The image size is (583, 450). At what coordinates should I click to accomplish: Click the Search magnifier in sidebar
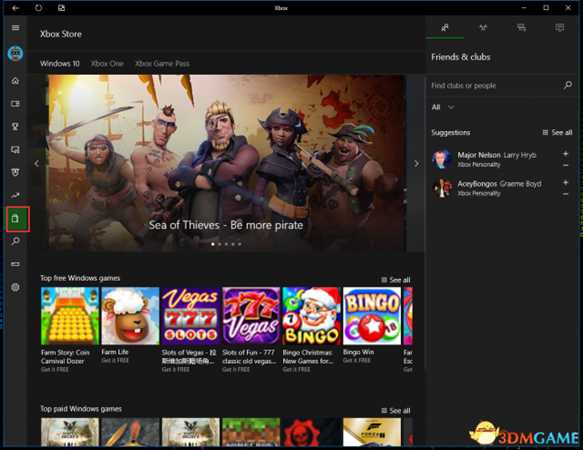tap(15, 241)
